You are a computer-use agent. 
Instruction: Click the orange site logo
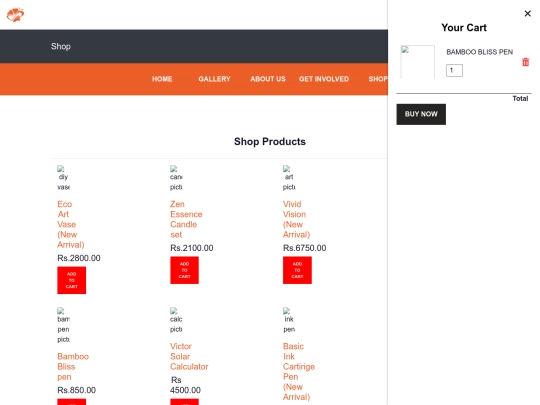[15, 14]
